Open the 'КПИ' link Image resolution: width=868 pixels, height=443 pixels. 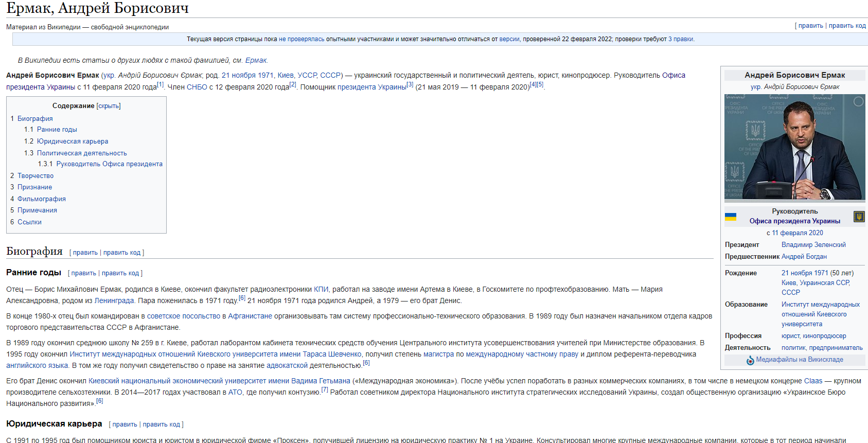321,290
